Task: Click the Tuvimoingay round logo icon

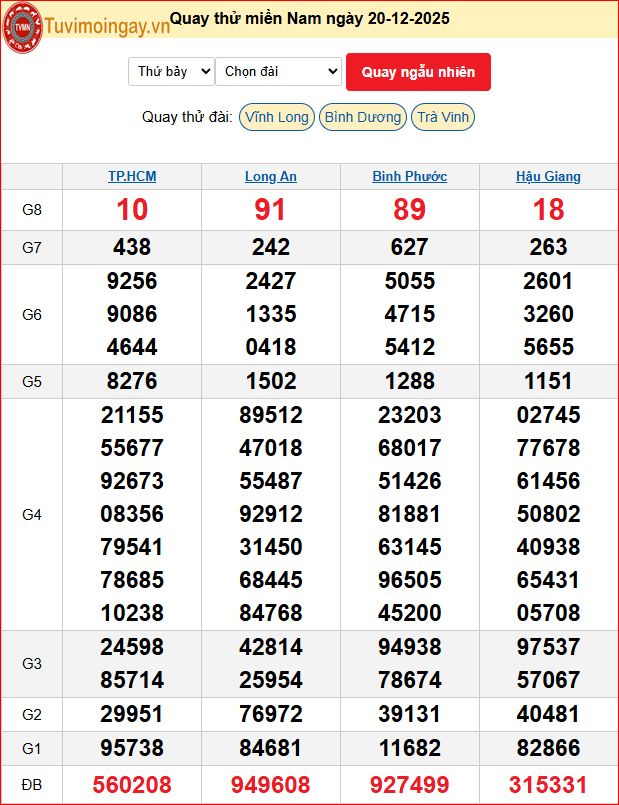Action: (22, 24)
